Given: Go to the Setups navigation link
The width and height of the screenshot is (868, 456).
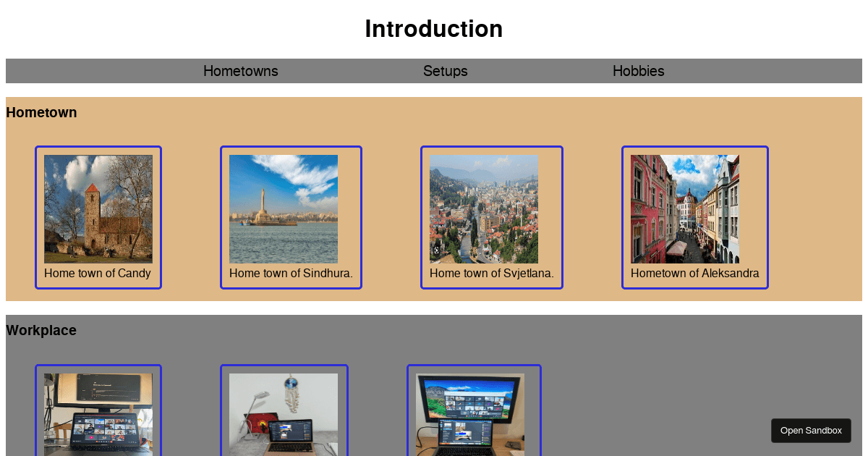Looking at the screenshot, I should [446, 71].
